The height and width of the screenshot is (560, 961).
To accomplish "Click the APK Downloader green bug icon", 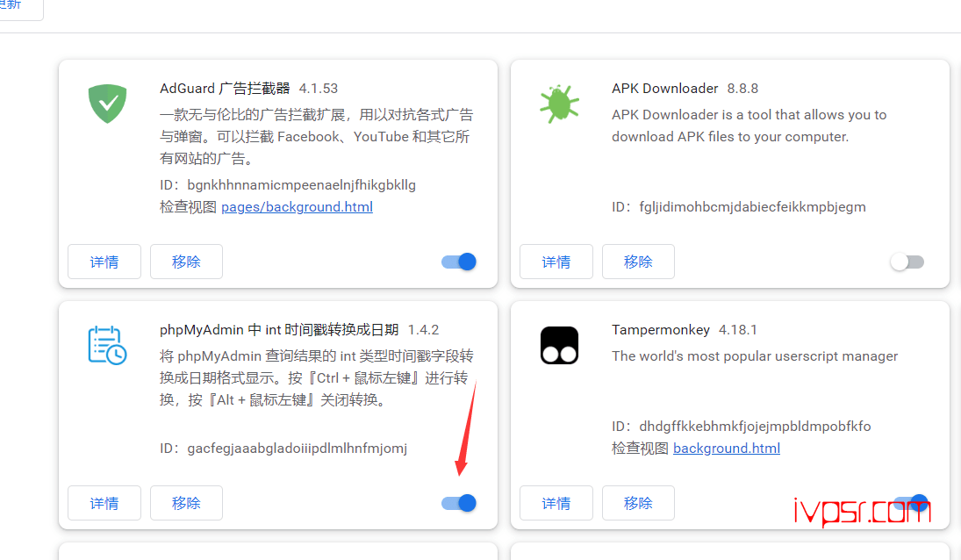I will [559, 104].
